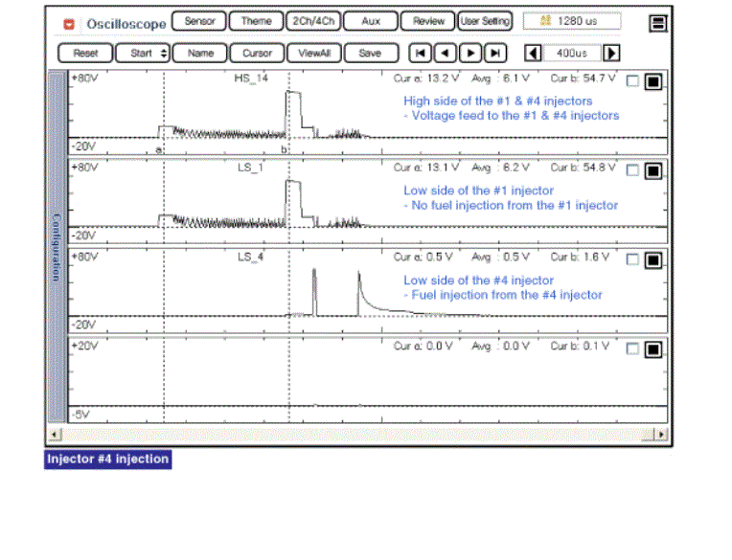Screen dimensions: 732x560
Task: Jump to the last waveform frame
Action: click(x=494, y=54)
